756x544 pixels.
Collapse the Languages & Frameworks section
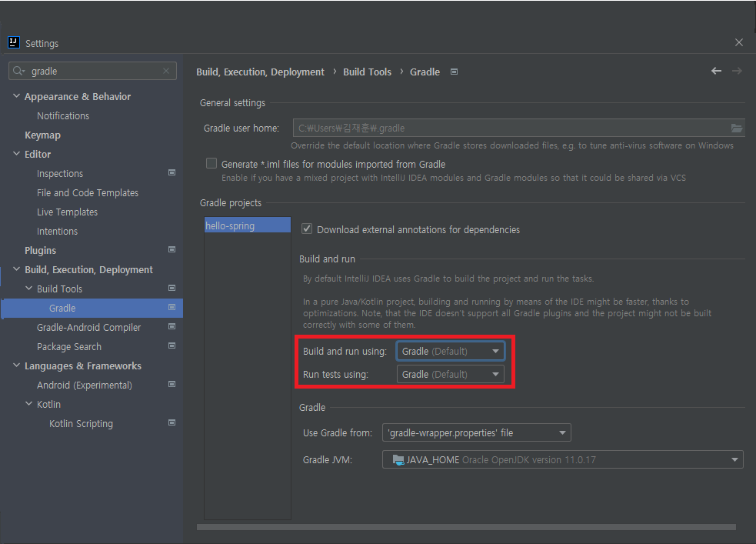pyautogui.click(x=16, y=365)
